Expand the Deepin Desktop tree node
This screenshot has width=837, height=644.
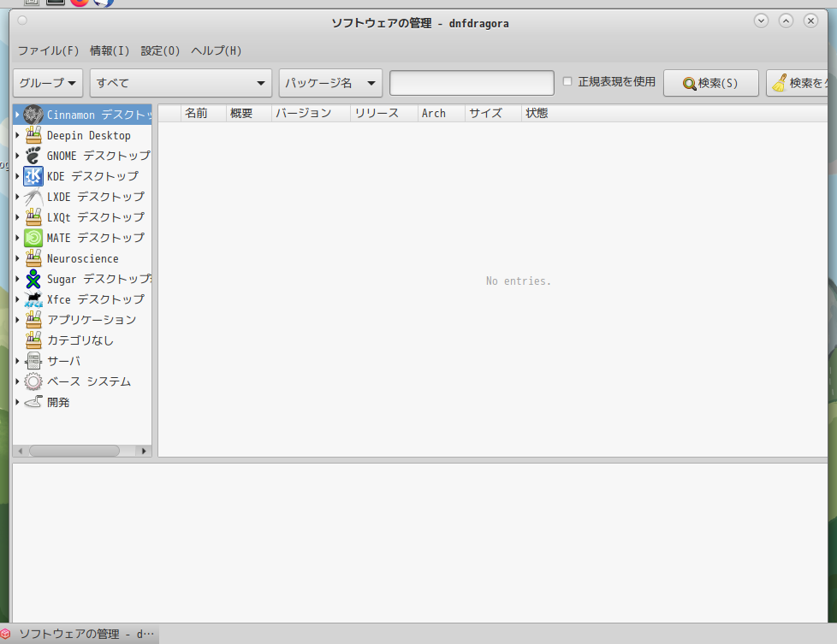(x=18, y=135)
